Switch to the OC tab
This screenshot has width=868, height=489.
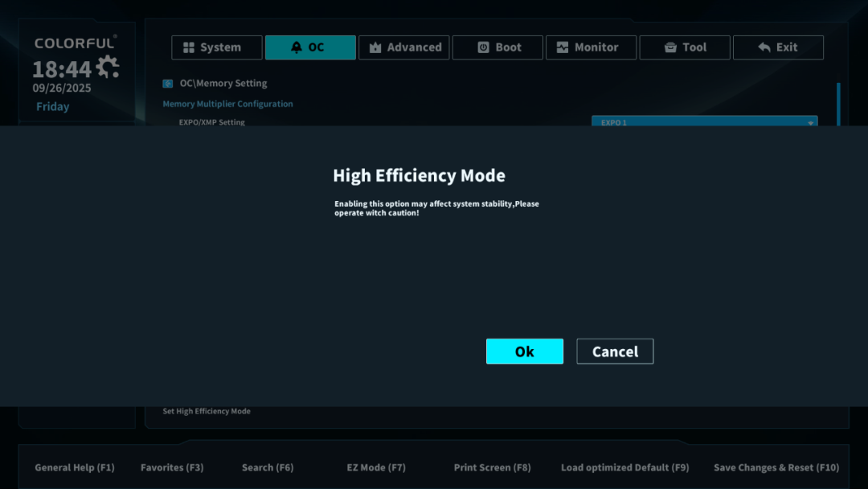coord(310,47)
